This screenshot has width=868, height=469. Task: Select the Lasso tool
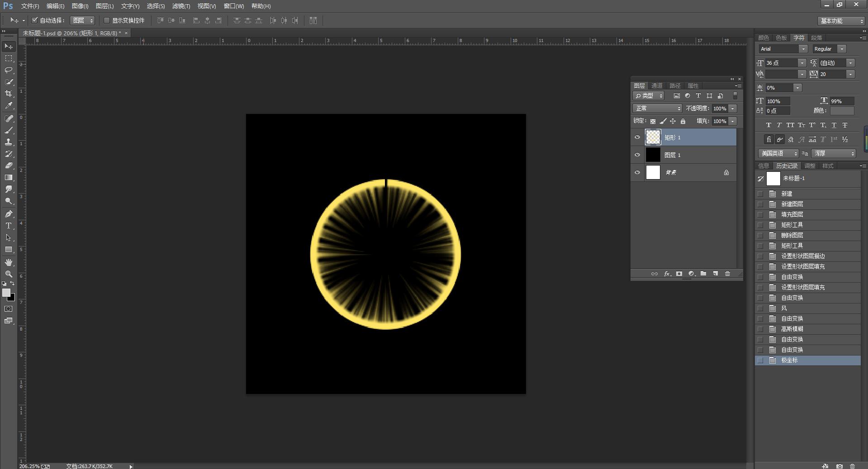[x=9, y=70]
